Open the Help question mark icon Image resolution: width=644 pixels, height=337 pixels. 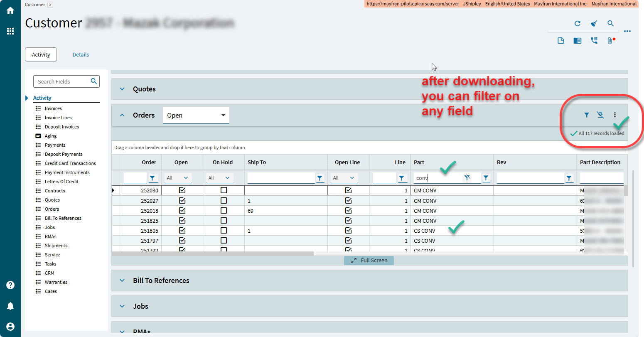[x=10, y=285]
